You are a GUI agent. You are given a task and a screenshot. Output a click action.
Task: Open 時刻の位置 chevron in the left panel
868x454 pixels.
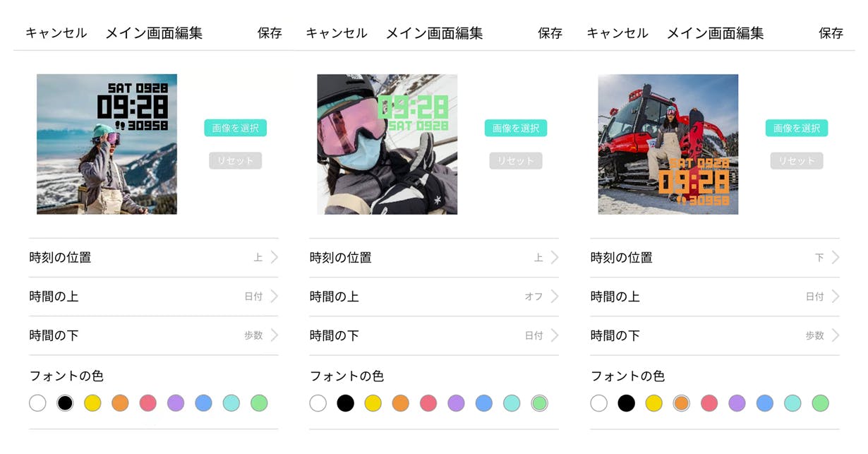[x=275, y=258]
